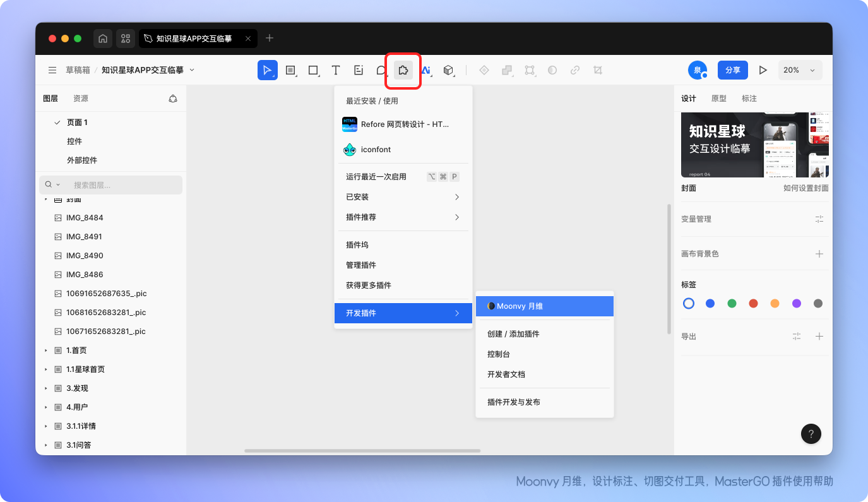Open the 插件推荐 submenu
Image resolution: width=868 pixels, height=502 pixels.
(x=403, y=217)
